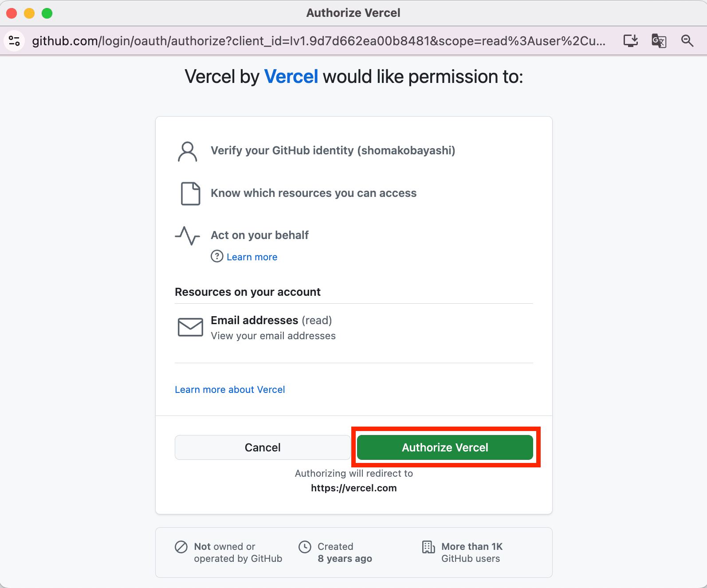
Task: Authorize Vercel with the green button
Action: pyautogui.click(x=445, y=447)
